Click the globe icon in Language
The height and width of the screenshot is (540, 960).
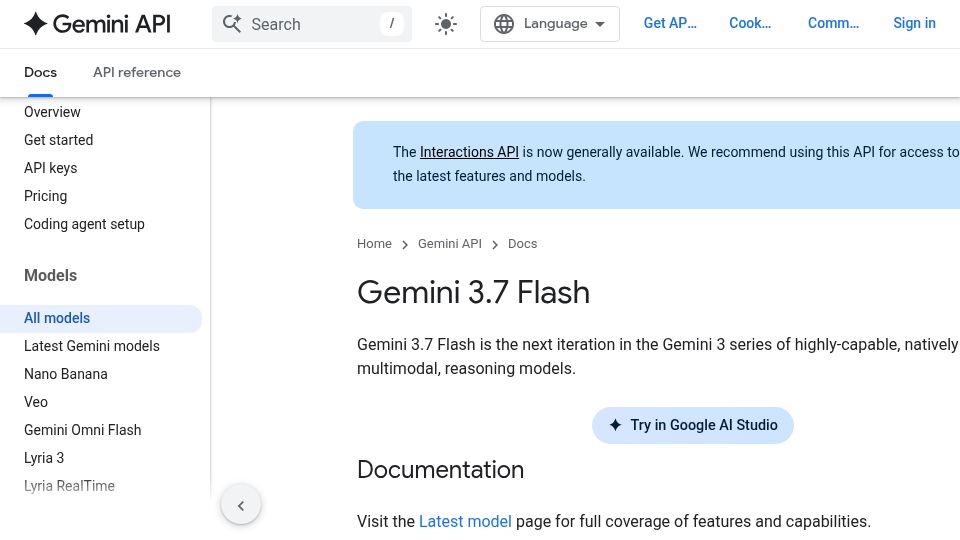click(504, 24)
